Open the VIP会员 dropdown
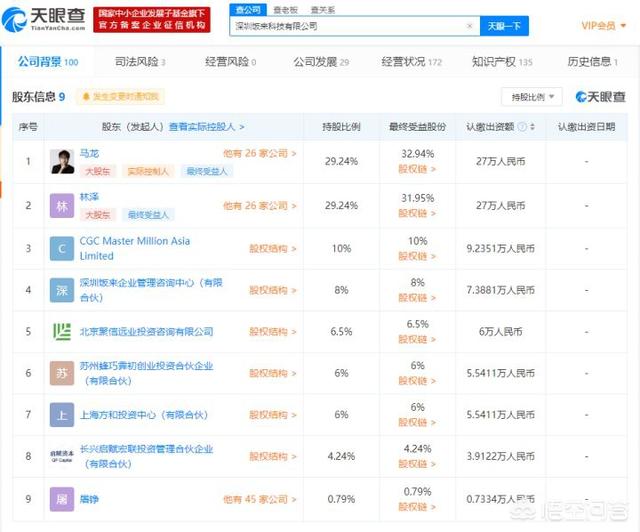The image size is (640, 532). tap(604, 26)
